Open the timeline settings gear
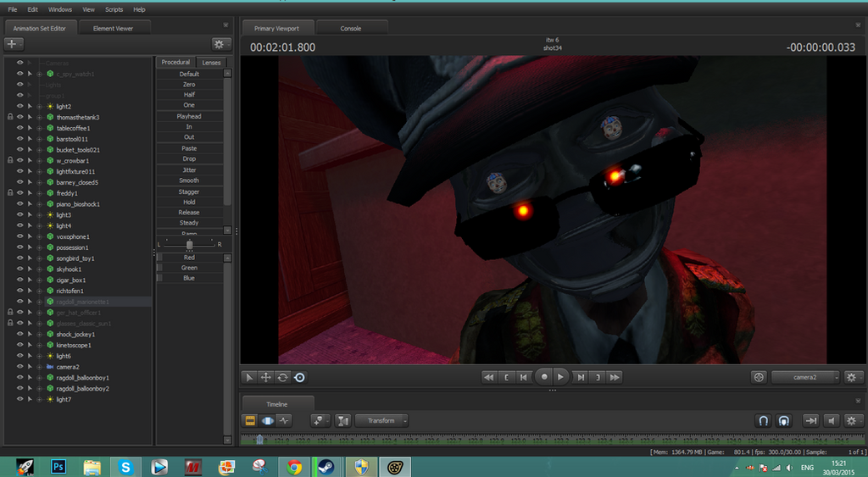This screenshot has width=868, height=477. click(853, 421)
